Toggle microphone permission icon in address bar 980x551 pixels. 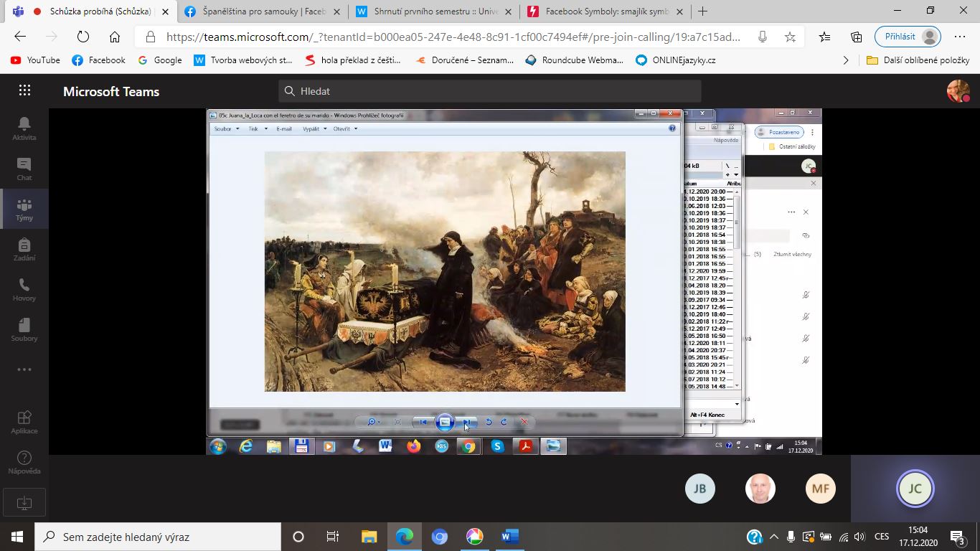point(762,37)
